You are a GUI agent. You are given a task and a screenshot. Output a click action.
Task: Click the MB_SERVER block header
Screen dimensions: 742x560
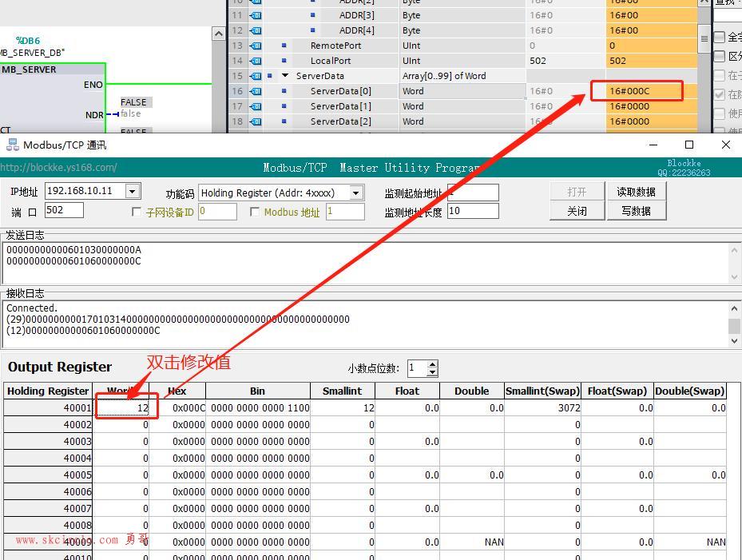[x=52, y=70]
